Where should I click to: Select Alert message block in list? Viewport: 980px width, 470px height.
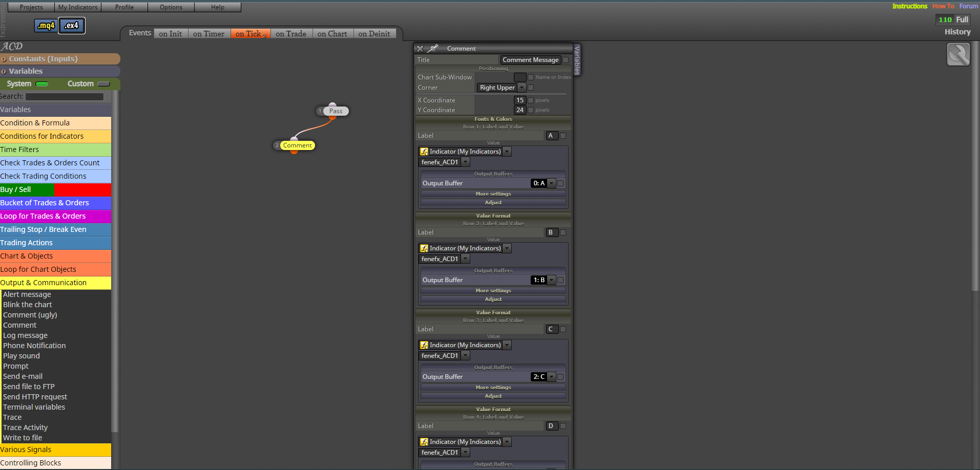(x=27, y=294)
